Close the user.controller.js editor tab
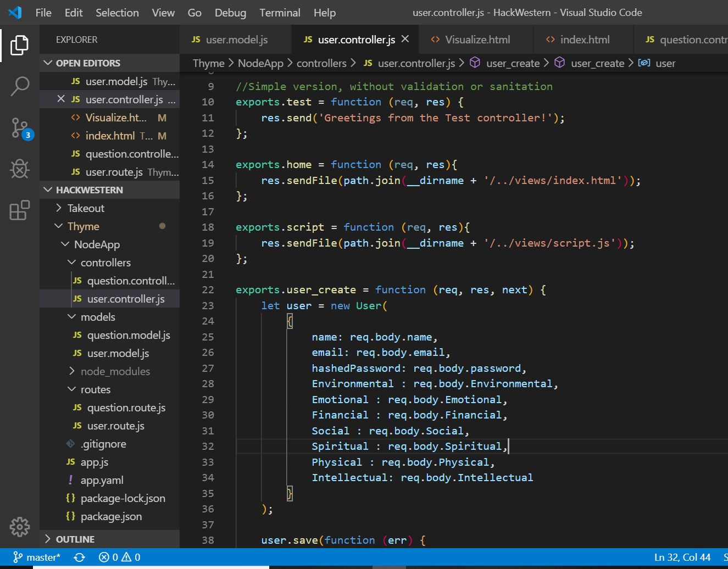The image size is (728, 569). pyautogui.click(x=405, y=39)
